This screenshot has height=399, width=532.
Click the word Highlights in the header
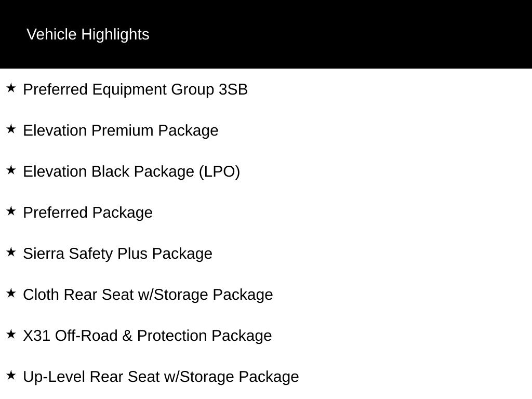pos(115,35)
